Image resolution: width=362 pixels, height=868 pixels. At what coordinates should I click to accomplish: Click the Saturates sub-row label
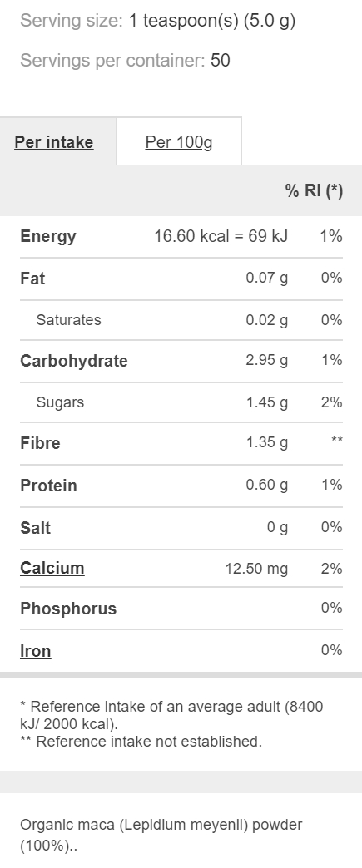tap(69, 320)
